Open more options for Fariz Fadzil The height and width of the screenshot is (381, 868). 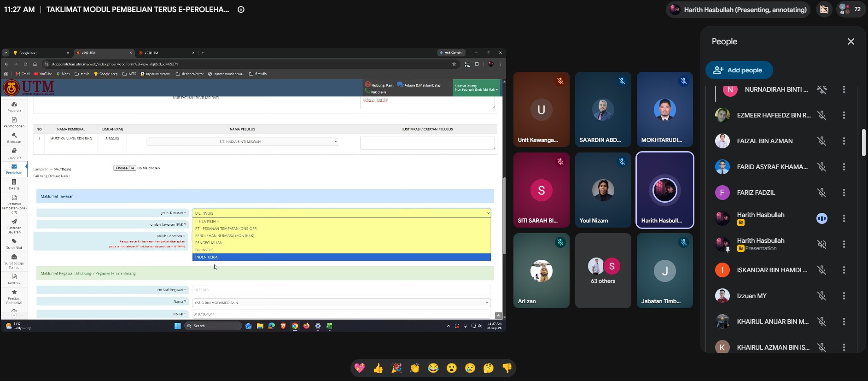pyautogui.click(x=844, y=193)
